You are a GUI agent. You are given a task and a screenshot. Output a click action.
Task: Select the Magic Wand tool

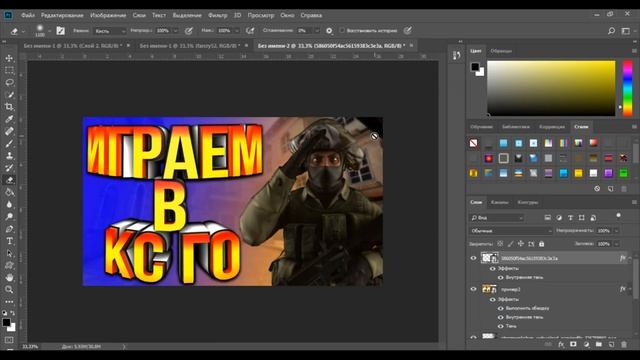point(9,95)
